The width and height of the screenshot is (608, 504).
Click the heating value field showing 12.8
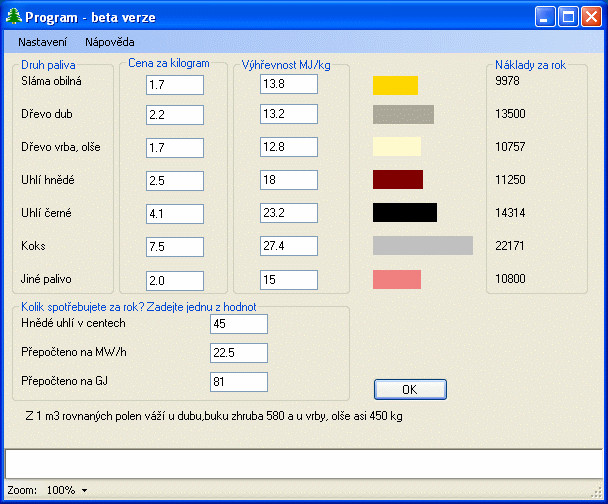coord(289,147)
